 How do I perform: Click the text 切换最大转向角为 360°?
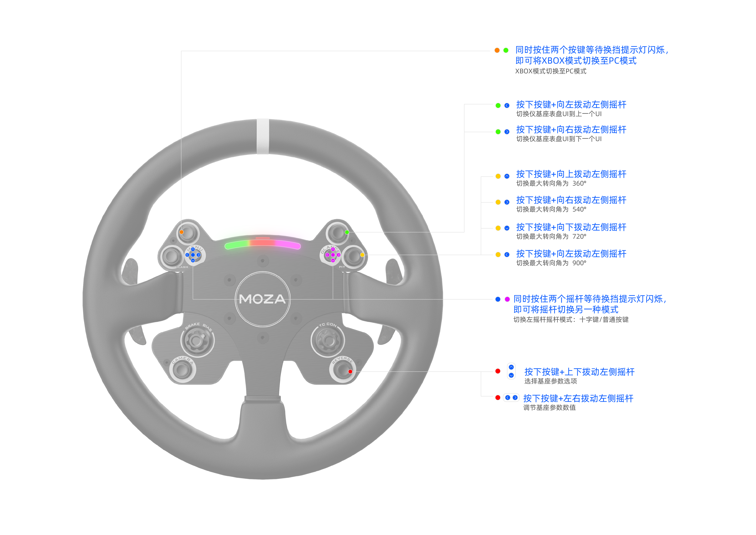[x=551, y=183]
